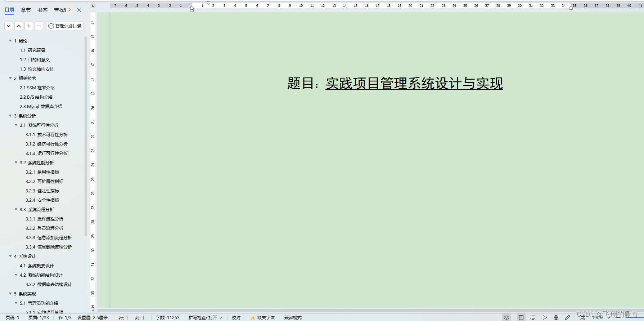Go to heading '1.3 论文结构安排'
The width and height of the screenshot is (644, 321).
point(37,69)
